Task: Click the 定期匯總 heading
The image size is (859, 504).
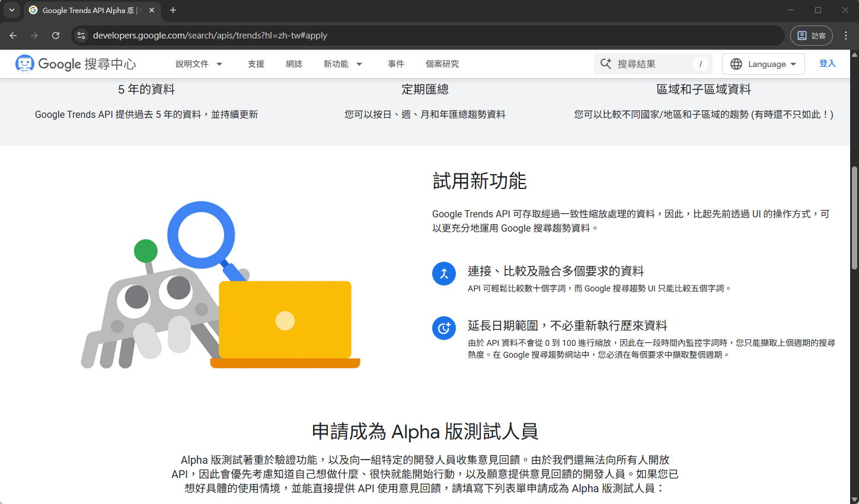Action: 425,89
